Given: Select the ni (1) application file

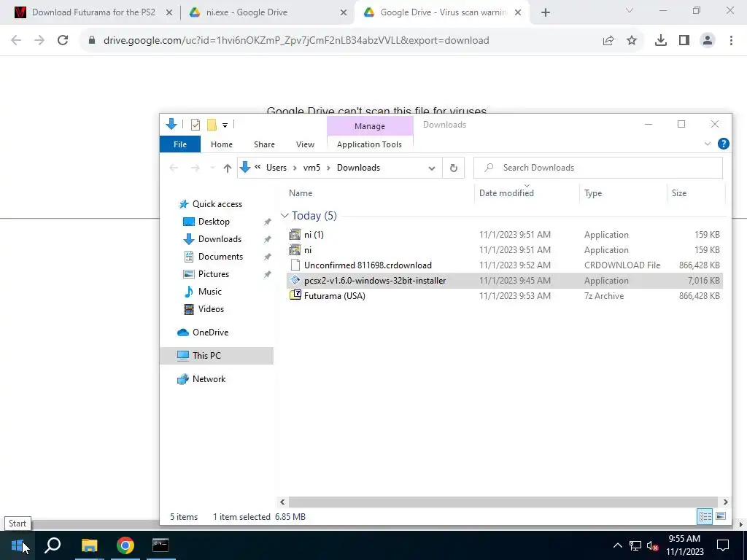Looking at the screenshot, I should click(x=505, y=235).
